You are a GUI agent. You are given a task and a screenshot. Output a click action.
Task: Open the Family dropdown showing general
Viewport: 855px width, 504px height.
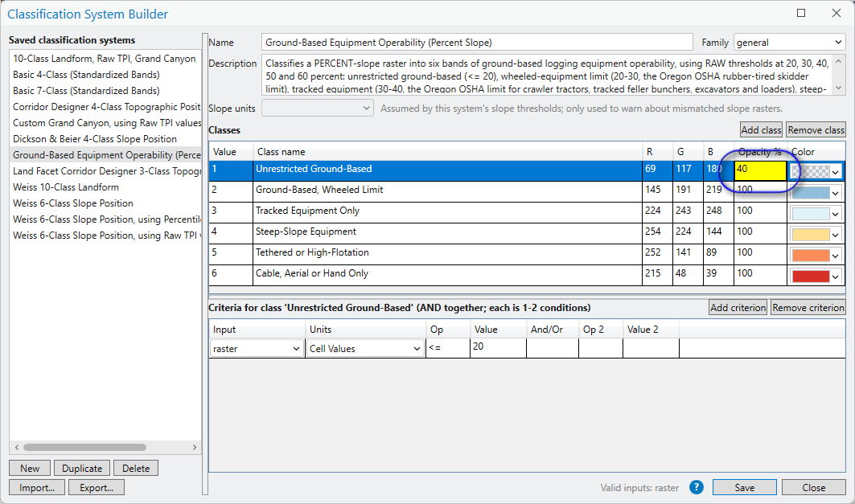(x=790, y=43)
